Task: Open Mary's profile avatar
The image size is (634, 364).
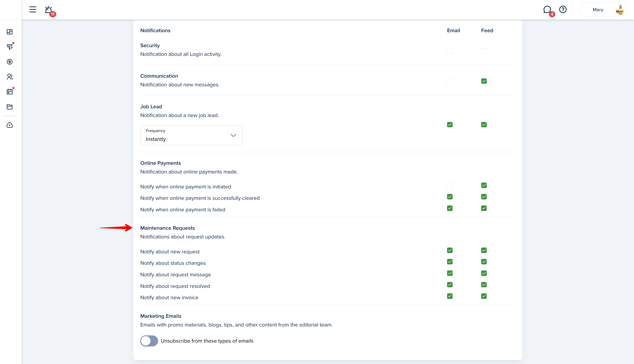Action: tap(620, 10)
